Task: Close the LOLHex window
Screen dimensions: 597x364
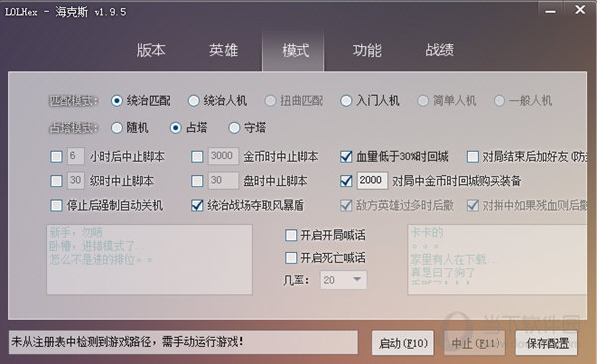Action: (580, 10)
